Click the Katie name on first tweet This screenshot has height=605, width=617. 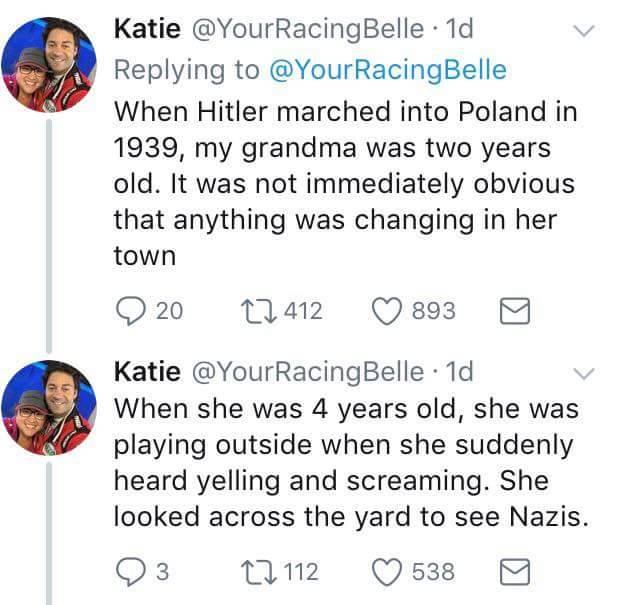[147, 31]
